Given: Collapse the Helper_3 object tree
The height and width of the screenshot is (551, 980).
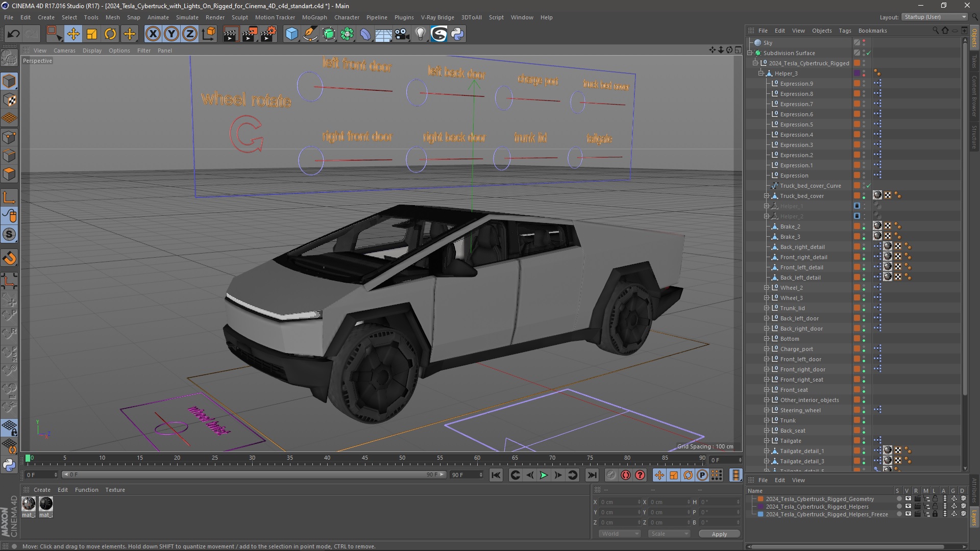Looking at the screenshot, I should point(761,73).
